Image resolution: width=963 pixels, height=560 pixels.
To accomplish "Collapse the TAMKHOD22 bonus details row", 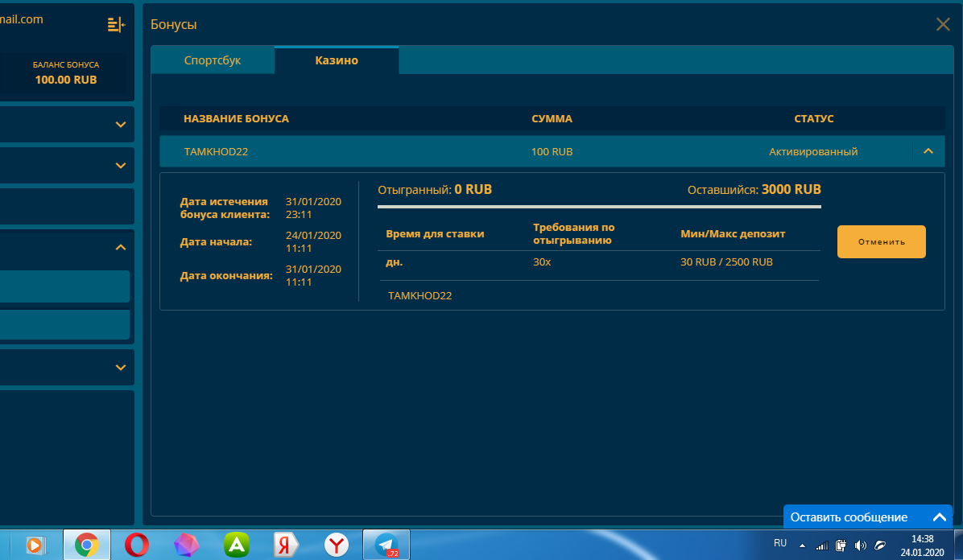I will coord(928,150).
